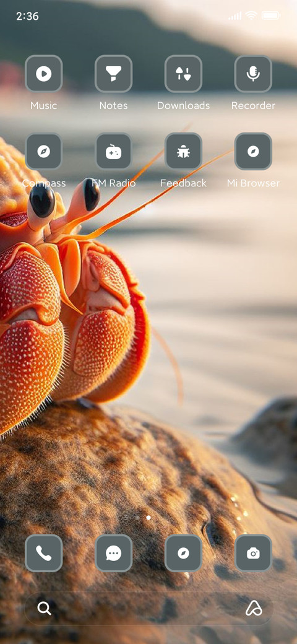297x644 pixels.
Task: Tap the Downloads label text
Action: 183,105
